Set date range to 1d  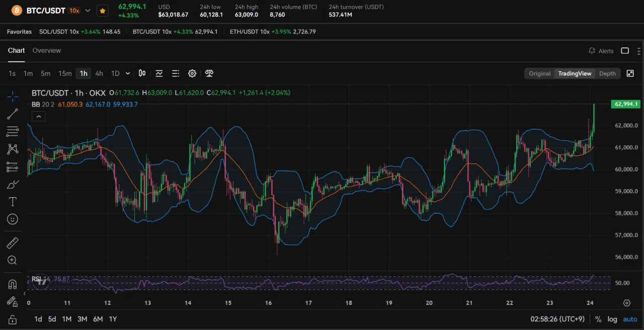[x=38, y=319]
